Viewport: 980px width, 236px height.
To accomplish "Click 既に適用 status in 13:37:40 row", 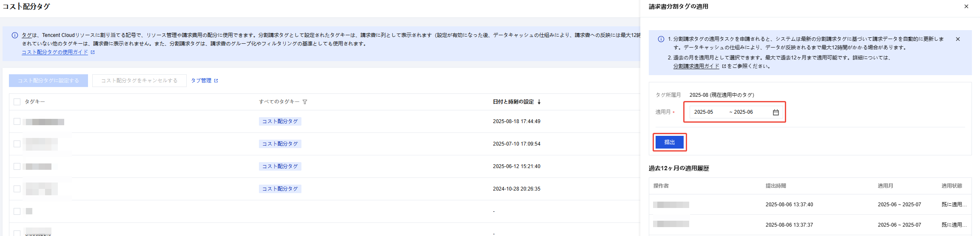I will 954,205.
